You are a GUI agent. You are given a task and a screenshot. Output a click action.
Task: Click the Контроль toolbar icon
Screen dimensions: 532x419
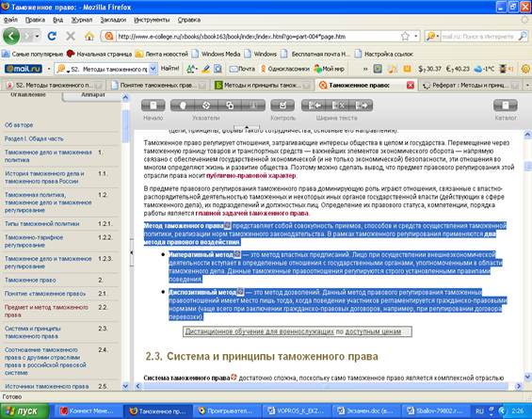pos(282,105)
